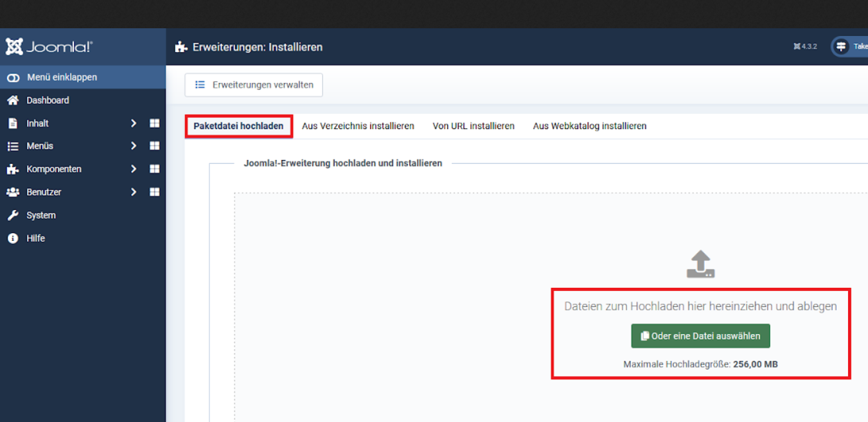Expand the Komponenten submenu chevron
The width and height of the screenshot is (868, 422).
(x=134, y=168)
